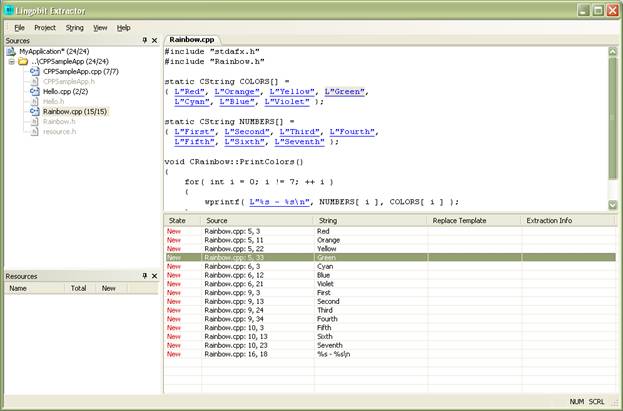Maximize the Lingobit Extractor window
623x411 pixels.
[598, 11]
